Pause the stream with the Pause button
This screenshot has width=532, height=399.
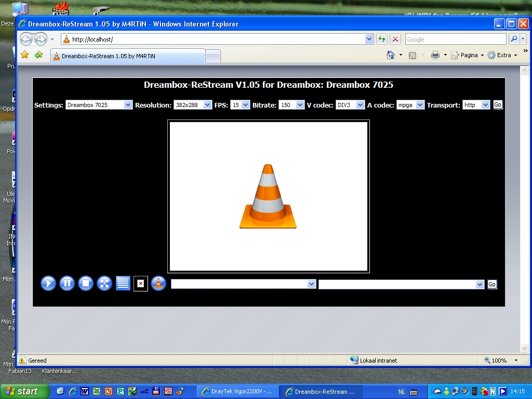click(x=67, y=283)
